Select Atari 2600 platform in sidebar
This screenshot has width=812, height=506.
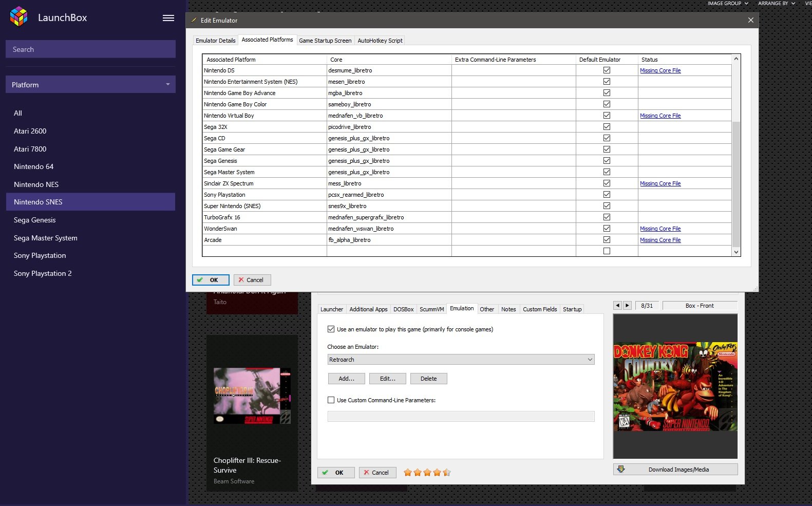pyautogui.click(x=90, y=131)
